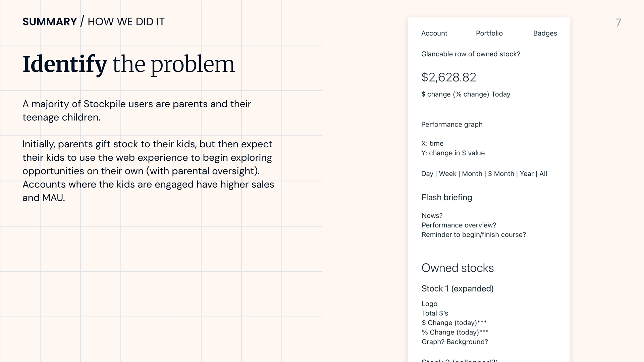
Task: Switch graph range to Year
Action: click(x=527, y=174)
